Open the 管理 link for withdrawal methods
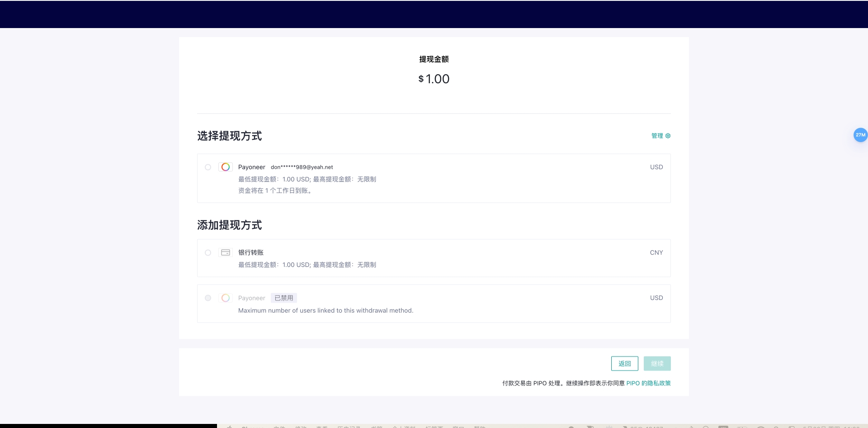 657,136
